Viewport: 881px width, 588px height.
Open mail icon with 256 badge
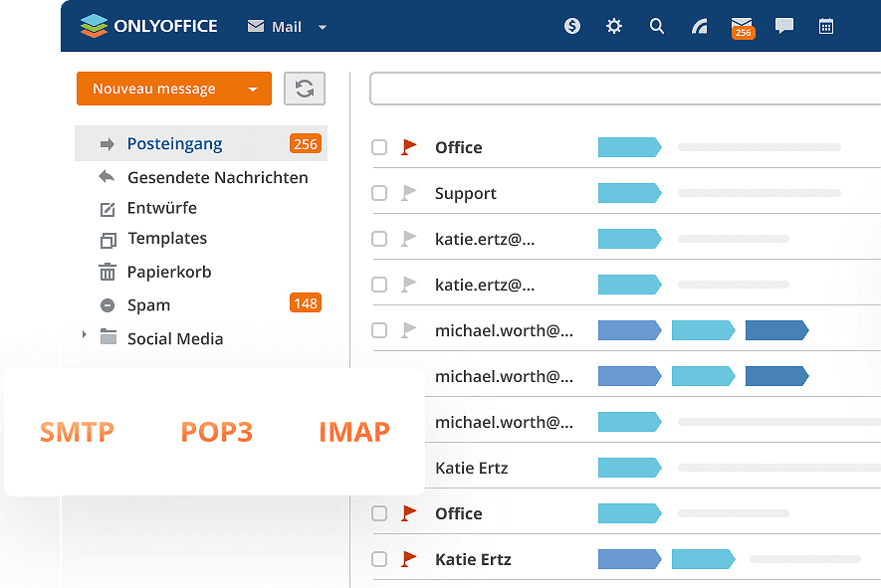point(741,26)
